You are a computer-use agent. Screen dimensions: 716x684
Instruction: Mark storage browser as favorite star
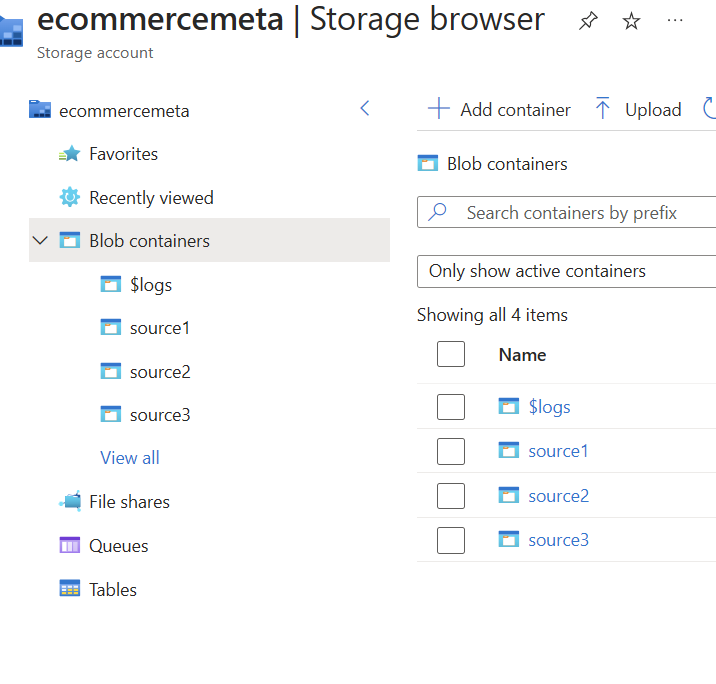click(x=631, y=21)
